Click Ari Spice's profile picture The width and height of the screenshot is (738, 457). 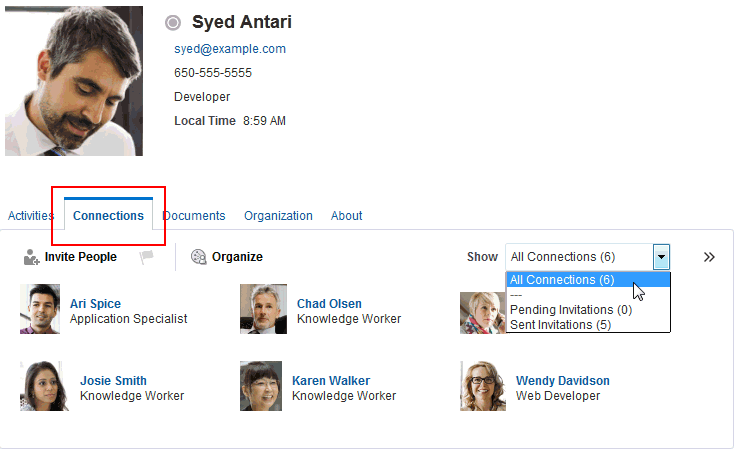[x=40, y=310]
